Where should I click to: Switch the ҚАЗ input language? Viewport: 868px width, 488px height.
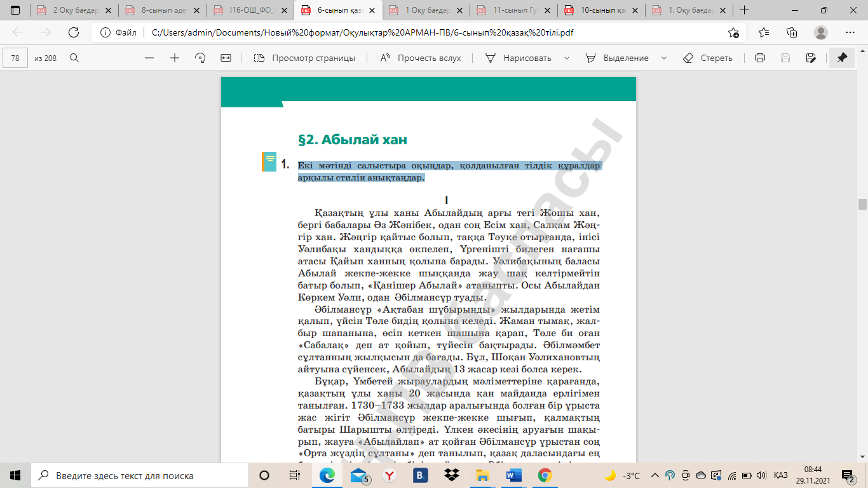[x=781, y=475]
